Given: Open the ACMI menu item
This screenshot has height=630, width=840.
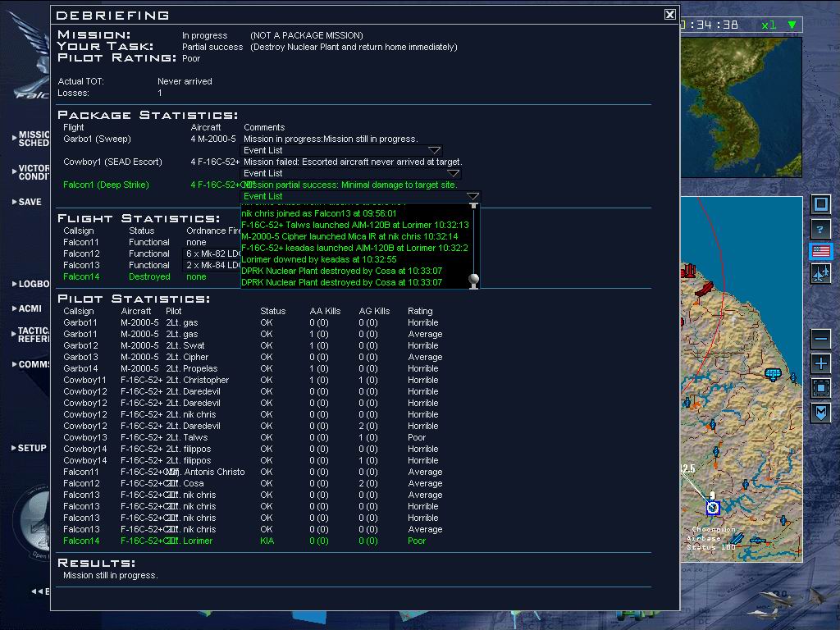Looking at the screenshot, I should [30, 309].
